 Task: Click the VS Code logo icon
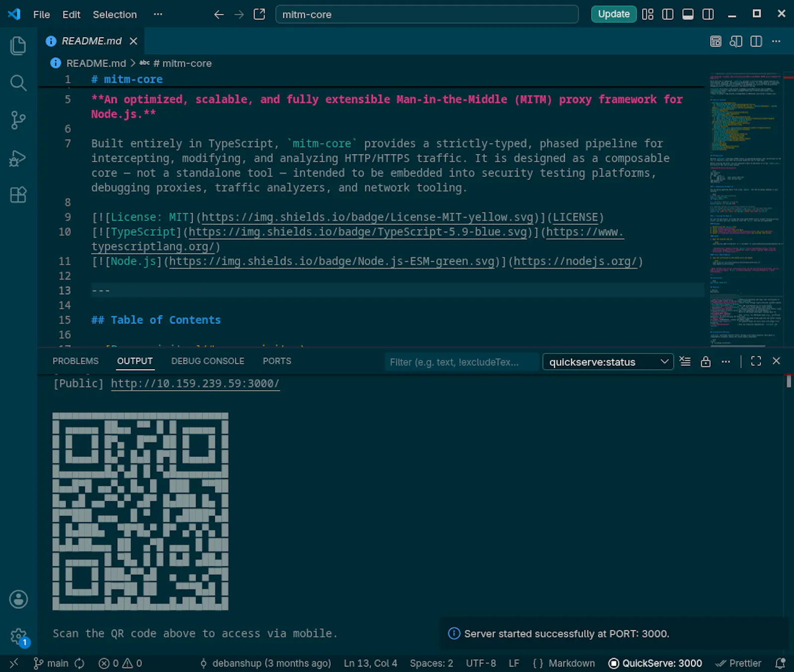14,14
